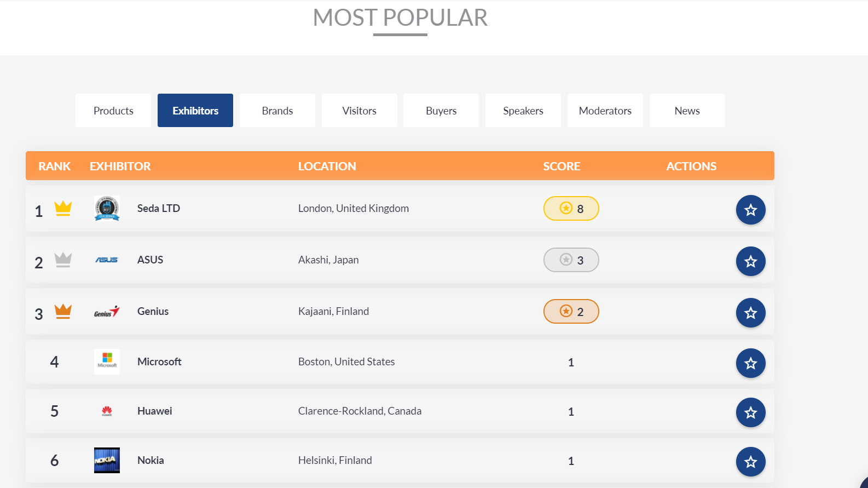
Task: Open the Huawei logo image
Action: [107, 411]
